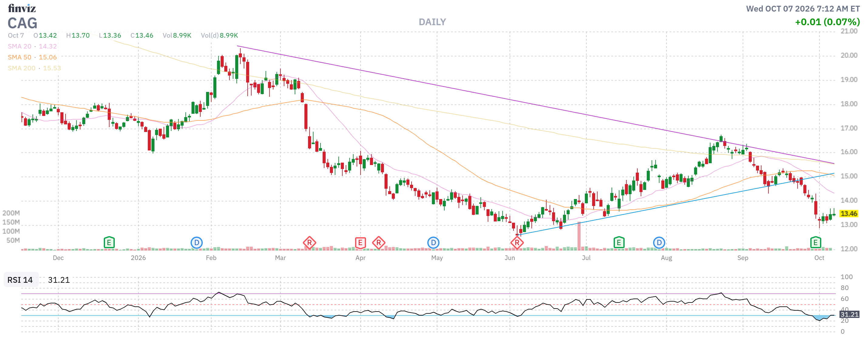Click the red earnings E marker in April

pos(360,243)
